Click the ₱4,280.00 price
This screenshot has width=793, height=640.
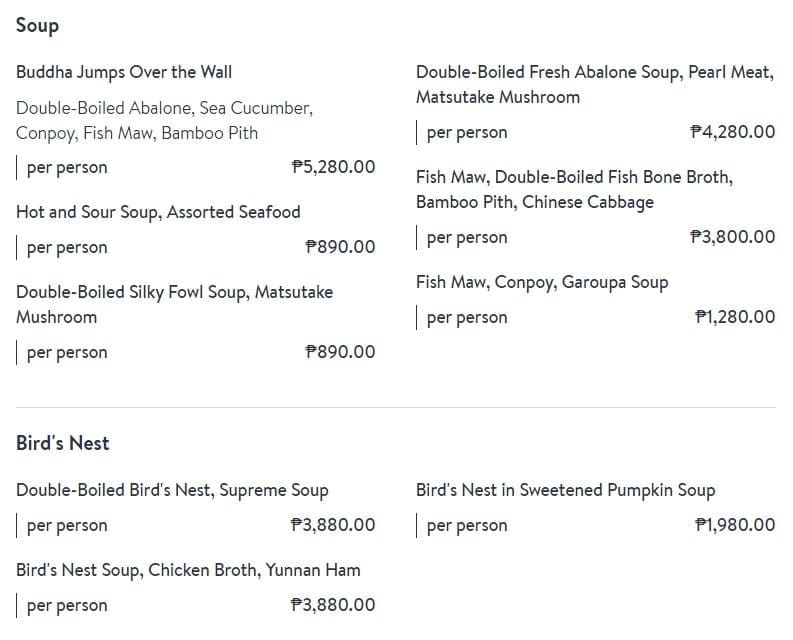click(x=732, y=132)
